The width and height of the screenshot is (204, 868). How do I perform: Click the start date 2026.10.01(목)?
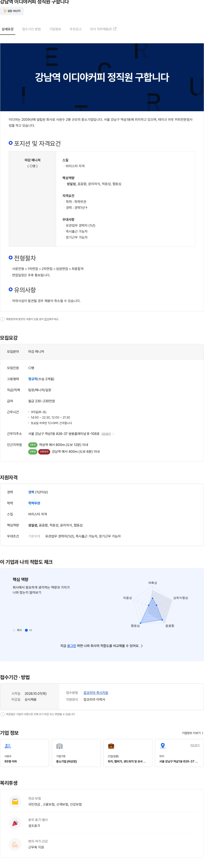coord(35,694)
